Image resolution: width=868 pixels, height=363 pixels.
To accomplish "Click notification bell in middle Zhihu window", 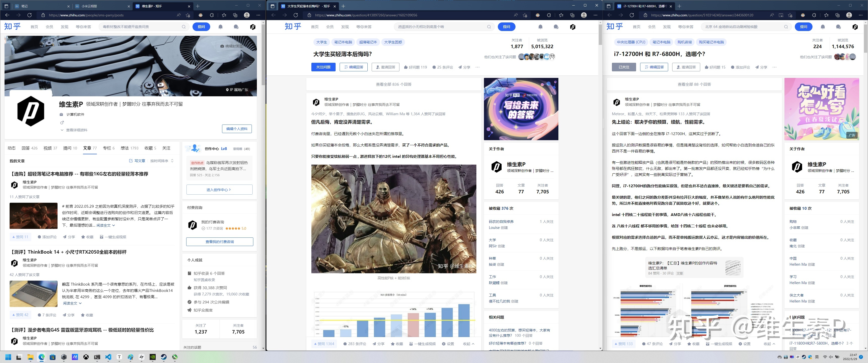I will [540, 27].
